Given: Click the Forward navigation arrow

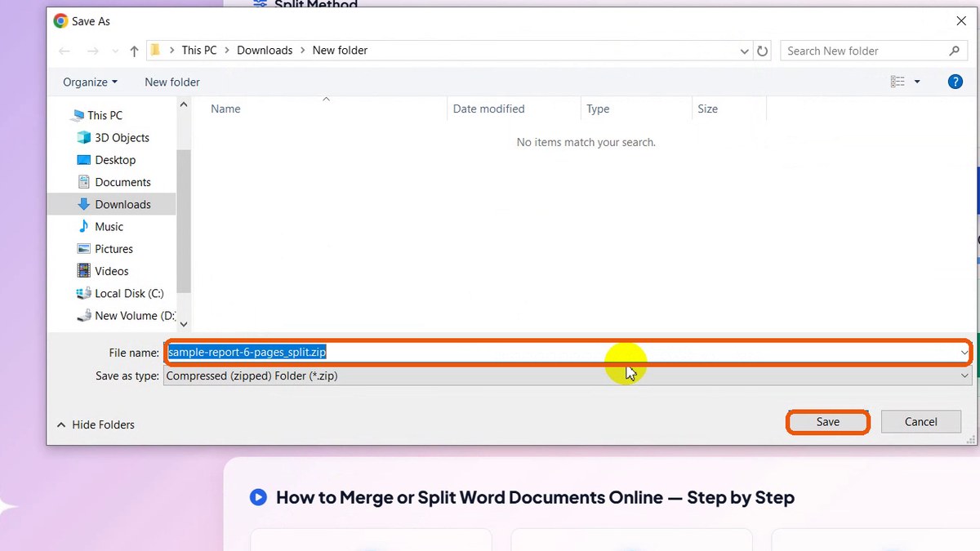Looking at the screenshot, I should coord(92,51).
